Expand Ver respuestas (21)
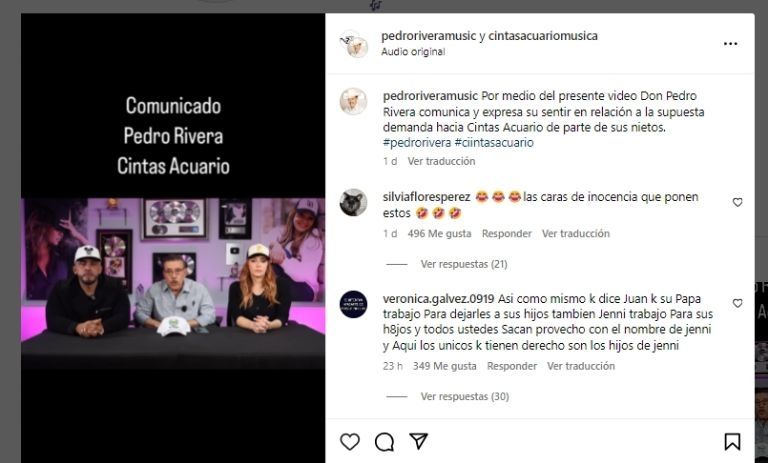The height and width of the screenshot is (463, 768). (x=464, y=264)
